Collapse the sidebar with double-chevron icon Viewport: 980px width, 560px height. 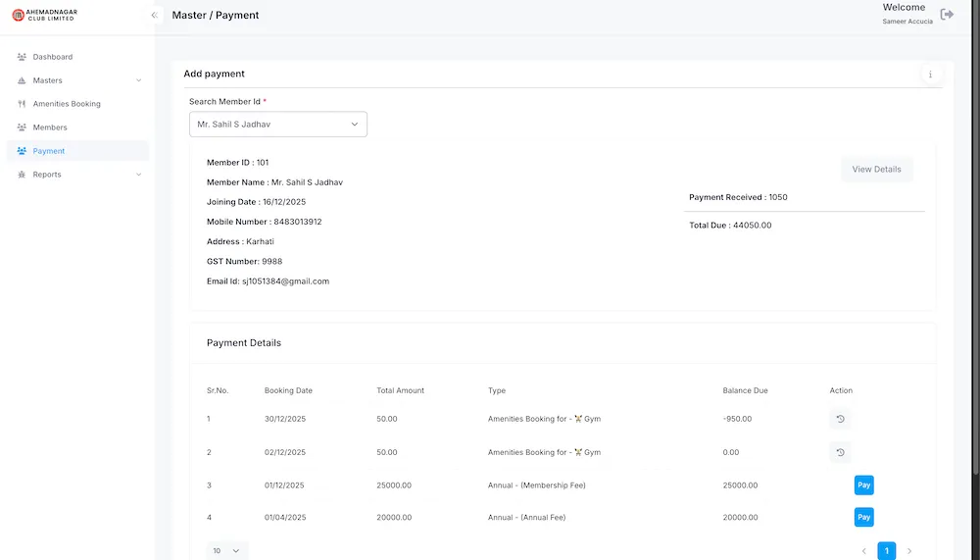point(155,15)
